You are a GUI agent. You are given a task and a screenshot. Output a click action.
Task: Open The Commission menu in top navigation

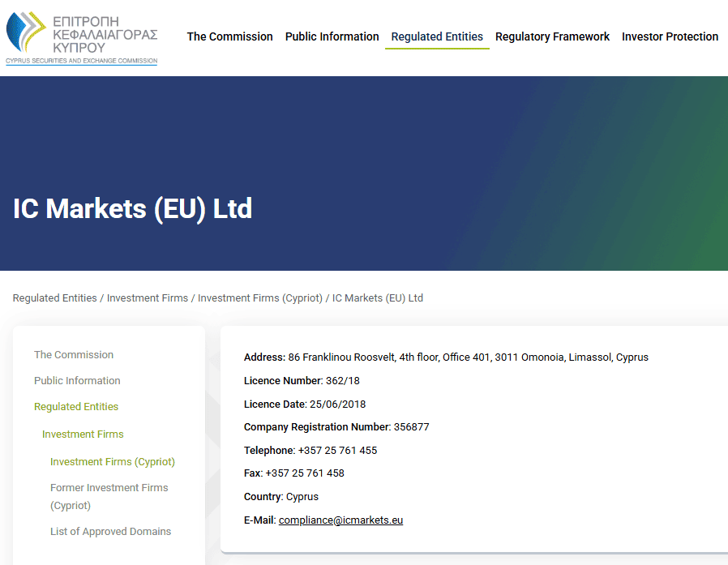[229, 36]
